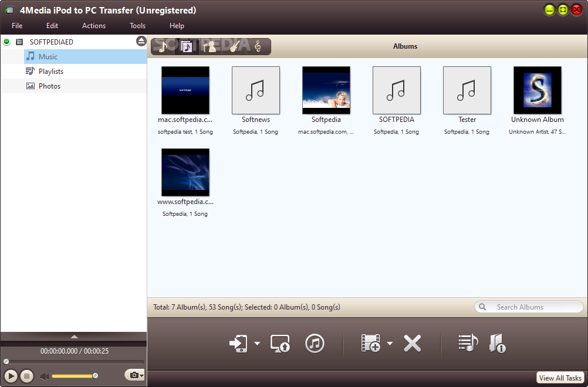
Task: Click the Search Albums field
Action: (x=529, y=307)
